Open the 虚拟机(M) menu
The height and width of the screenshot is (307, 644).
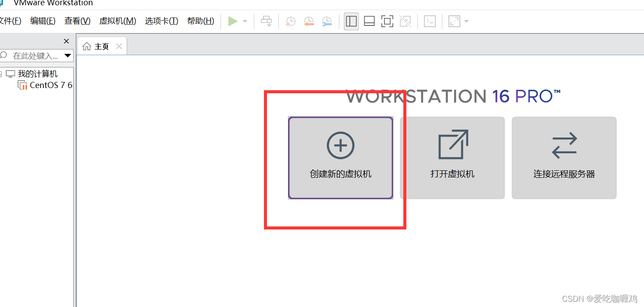pos(117,21)
